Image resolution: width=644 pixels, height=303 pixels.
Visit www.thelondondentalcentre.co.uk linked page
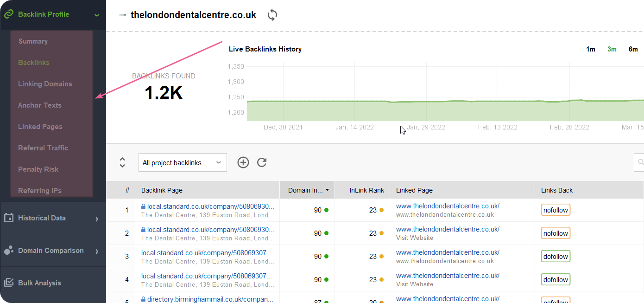point(448,206)
